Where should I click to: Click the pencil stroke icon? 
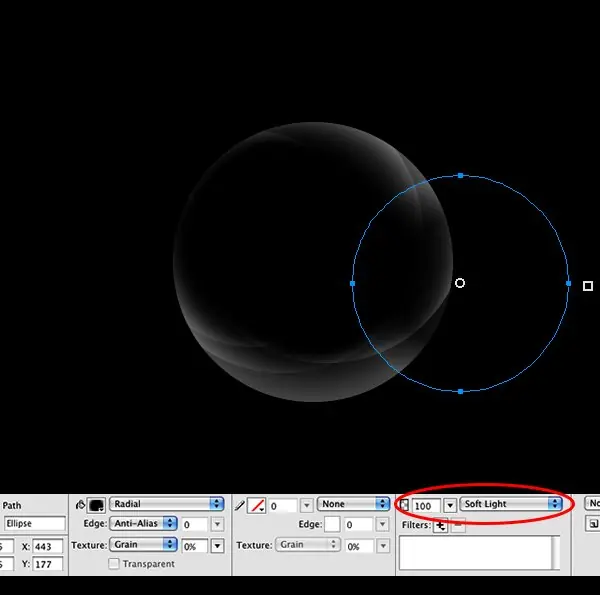[x=240, y=506]
